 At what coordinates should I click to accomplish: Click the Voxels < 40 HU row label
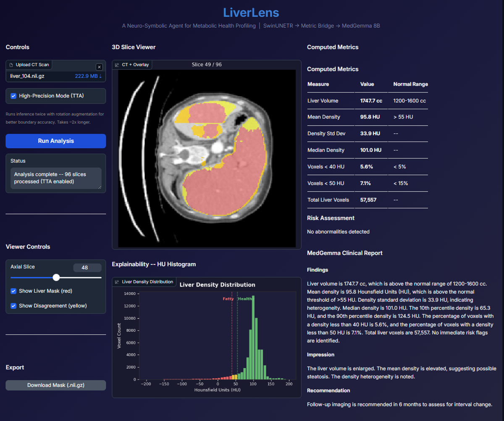tap(326, 167)
